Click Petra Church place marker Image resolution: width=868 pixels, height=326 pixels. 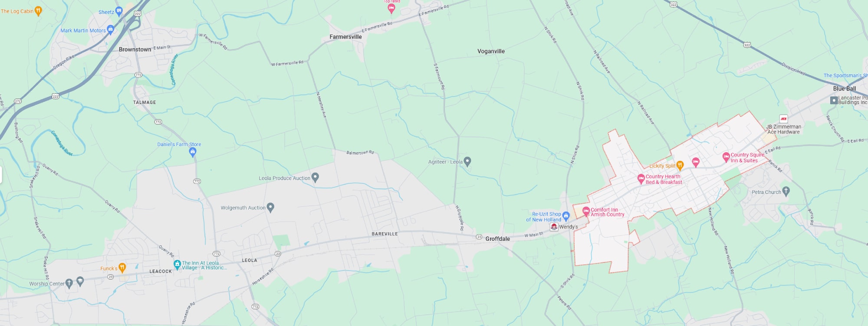tap(786, 191)
